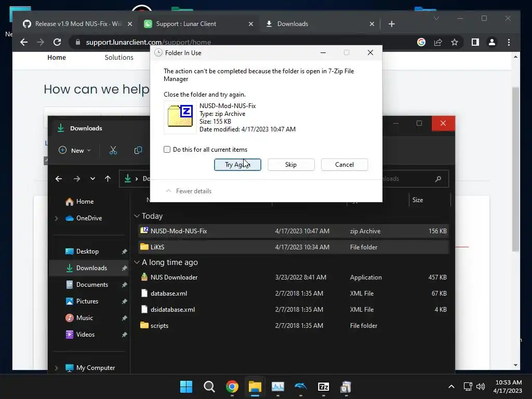Open Chrome profile menu
Viewport: 532px width, 399px height.
point(491,42)
